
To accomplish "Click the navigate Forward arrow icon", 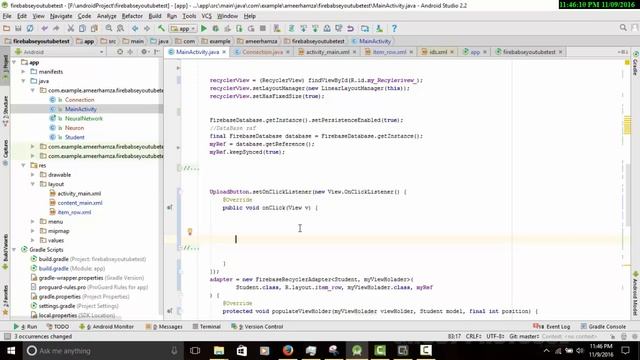I will click(x=147, y=29).
